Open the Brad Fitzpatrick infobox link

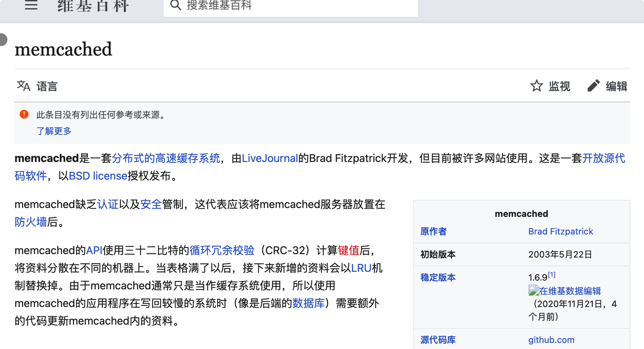click(561, 231)
